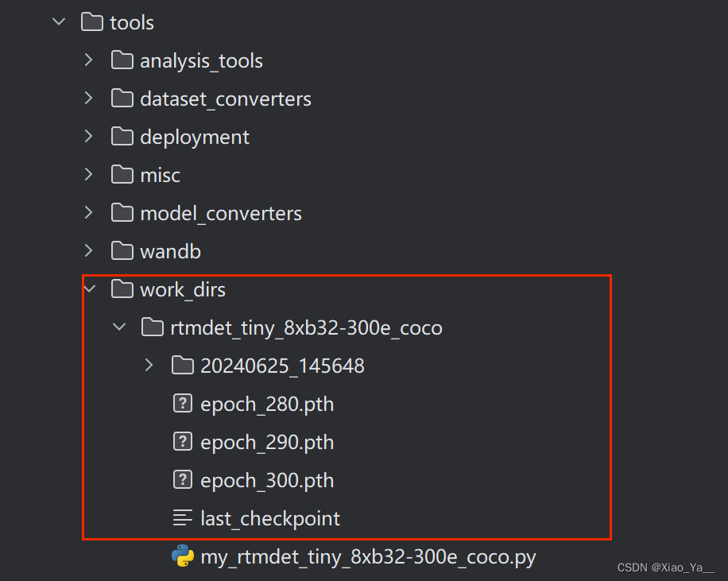The height and width of the screenshot is (581, 728).
Task: Select the model_converters tree item
Action: pos(221,213)
